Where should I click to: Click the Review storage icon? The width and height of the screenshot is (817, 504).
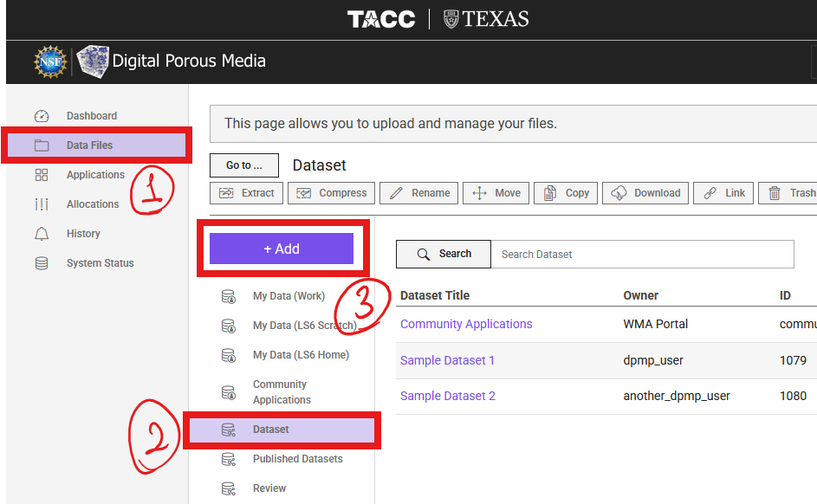pyautogui.click(x=229, y=489)
